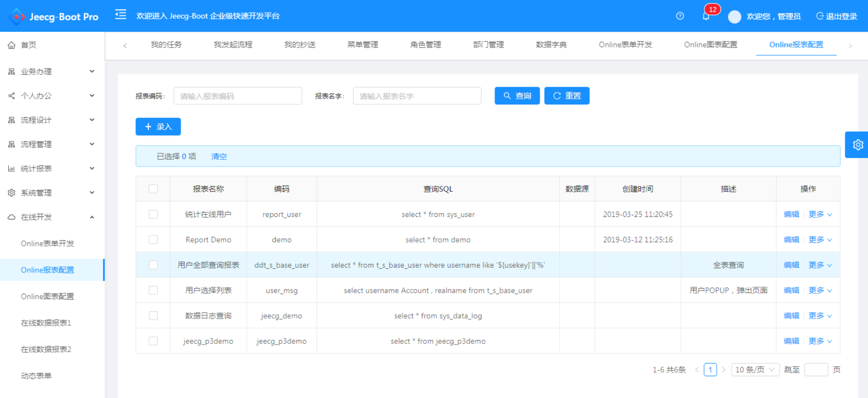
Task: Click the share icon beside 个人办公
Action: [x=12, y=96]
